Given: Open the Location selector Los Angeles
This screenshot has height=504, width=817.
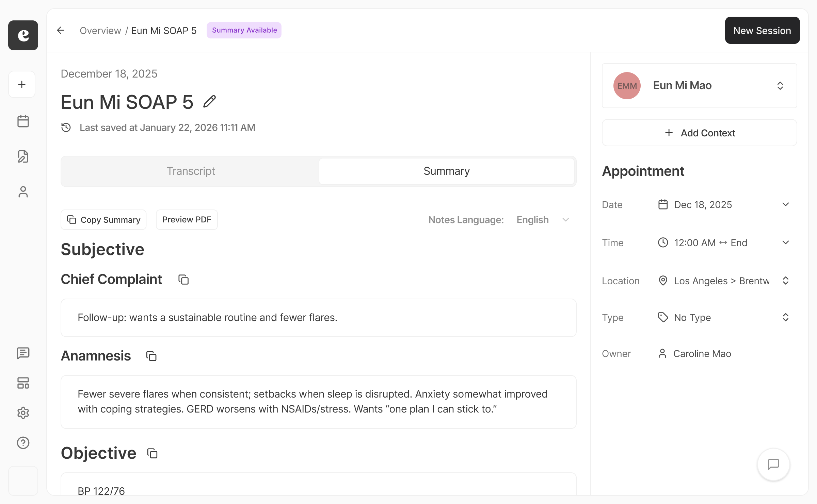Looking at the screenshot, I should [724, 281].
